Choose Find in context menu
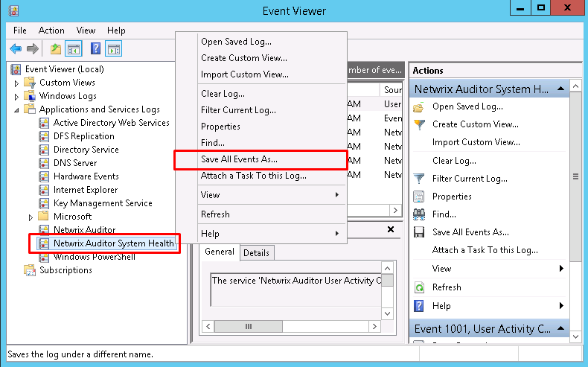The width and height of the screenshot is (588, 367). click(261, 143)
